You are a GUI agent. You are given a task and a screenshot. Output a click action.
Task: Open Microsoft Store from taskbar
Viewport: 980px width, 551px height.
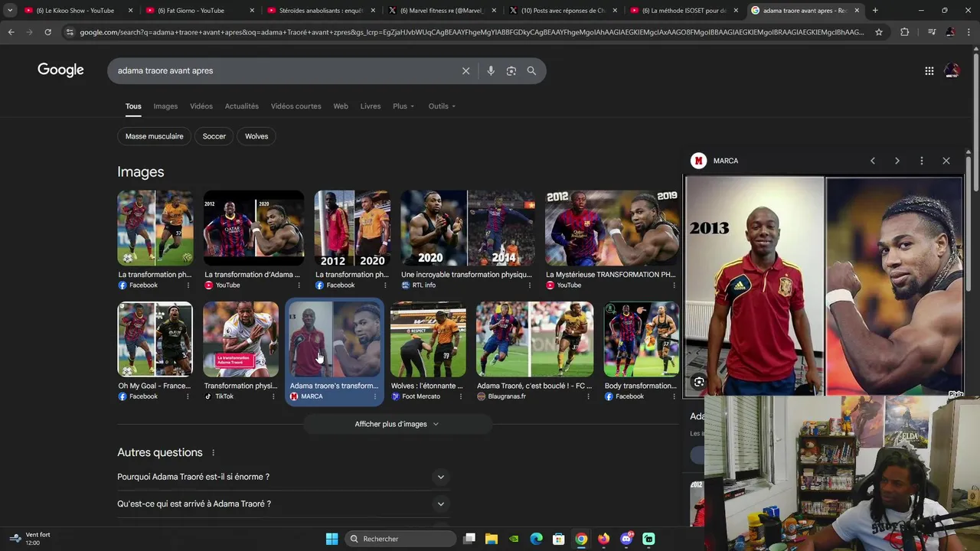[x=559, y=539]
